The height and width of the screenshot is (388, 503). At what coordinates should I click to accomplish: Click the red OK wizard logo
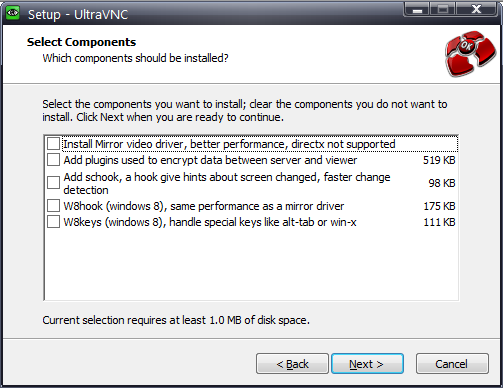point(470,53)
